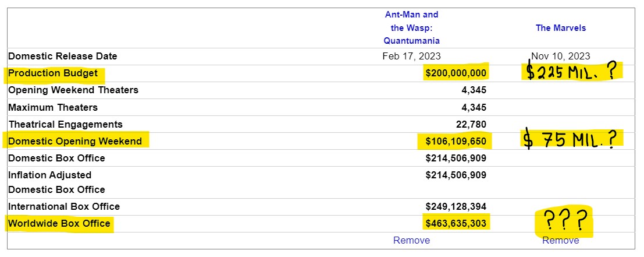This screenshot has width=644, height=257.
Task: Remove The Marvels from the comparison
Action: (561, 240)
